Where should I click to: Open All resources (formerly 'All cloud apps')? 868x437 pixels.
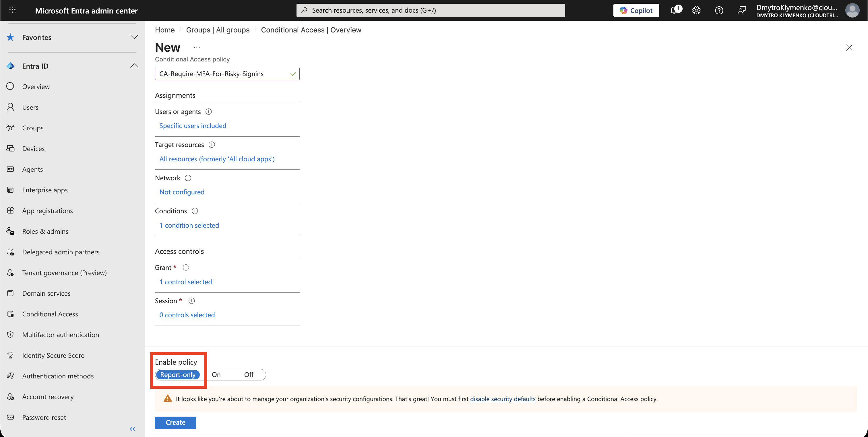coord(217,159)
